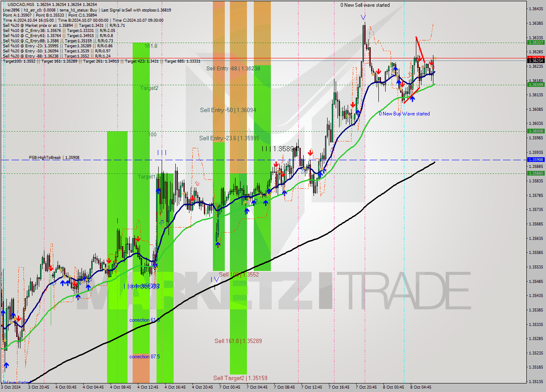Screen dimensions: 546x392
Task: Click the 'Target100: 1.3552' targets summary line
Action: [x=102, y=61]
